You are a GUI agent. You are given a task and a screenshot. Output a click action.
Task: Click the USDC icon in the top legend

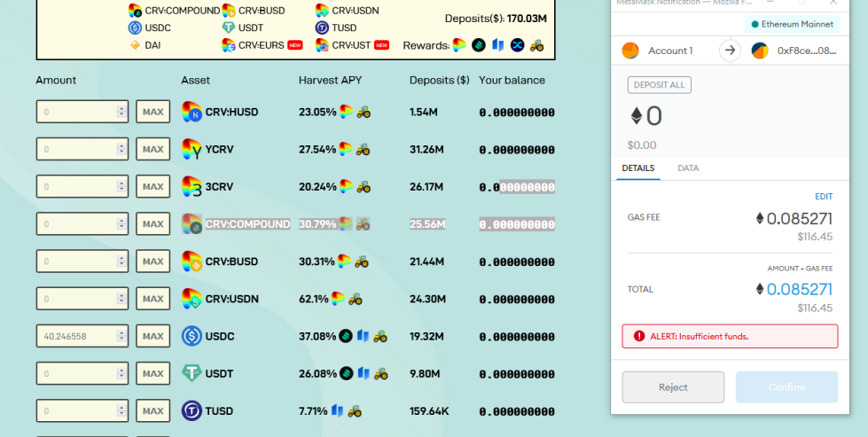click(136, 27)
